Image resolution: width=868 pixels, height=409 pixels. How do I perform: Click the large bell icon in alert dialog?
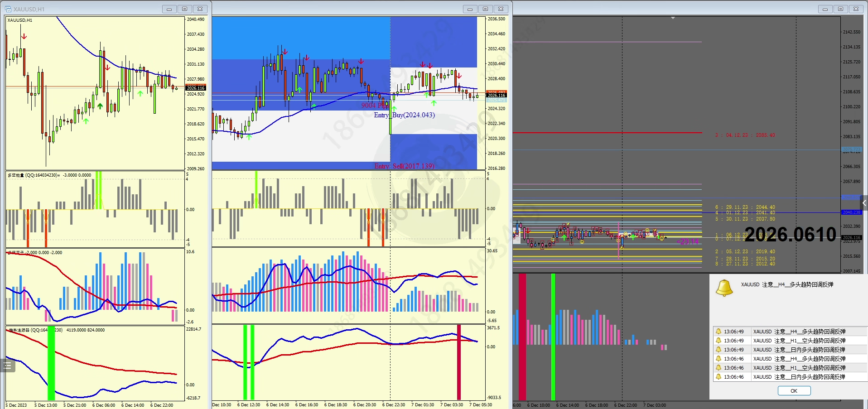point(724,288)
